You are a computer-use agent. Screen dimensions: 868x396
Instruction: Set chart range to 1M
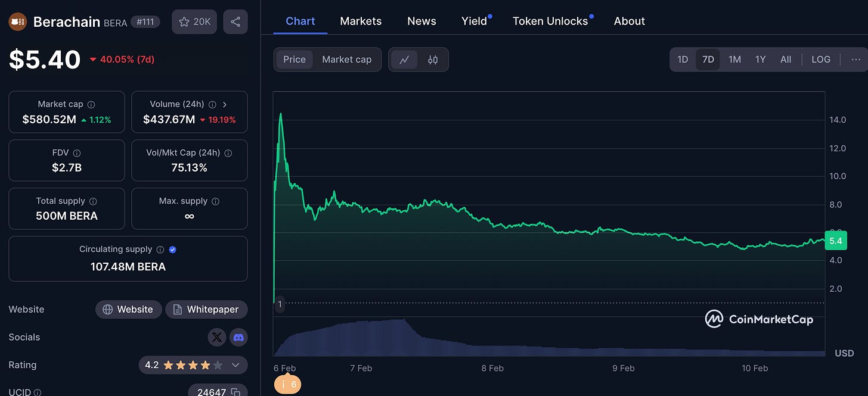734,60
